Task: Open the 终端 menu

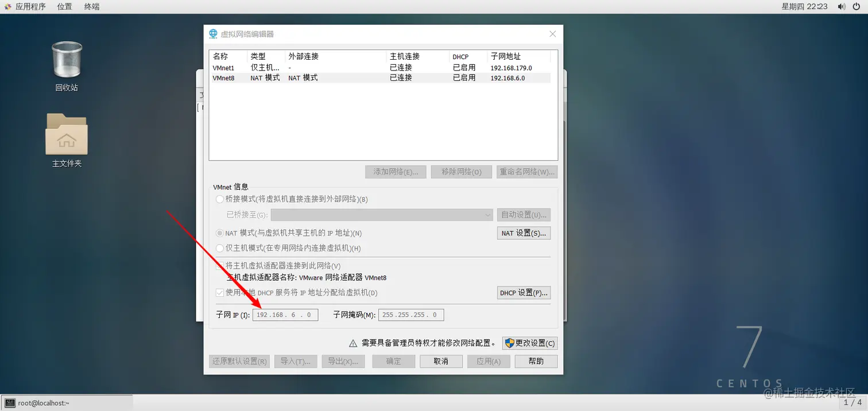Action: tap(92, 6)
